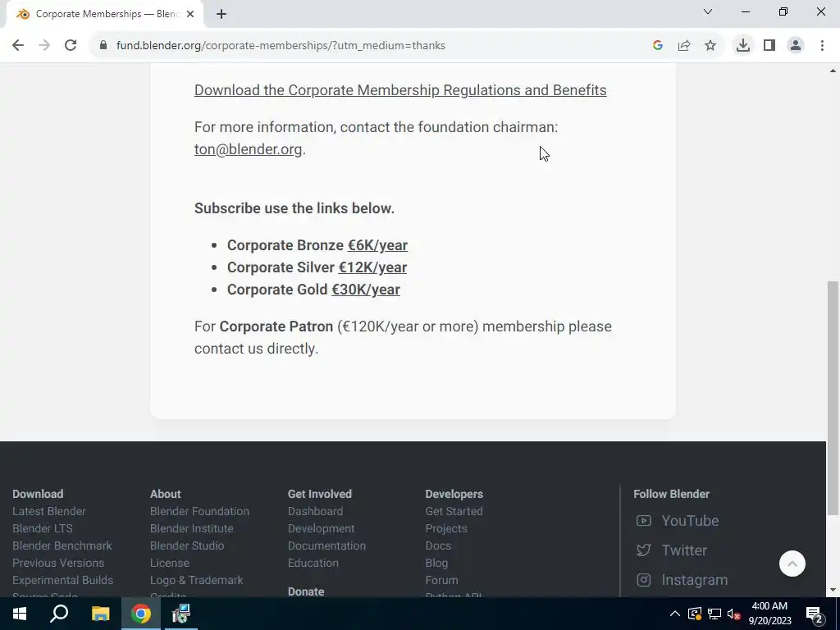Click the scrollbar down arrow
The image size is (840, 630).
click(x=833, y=590)
